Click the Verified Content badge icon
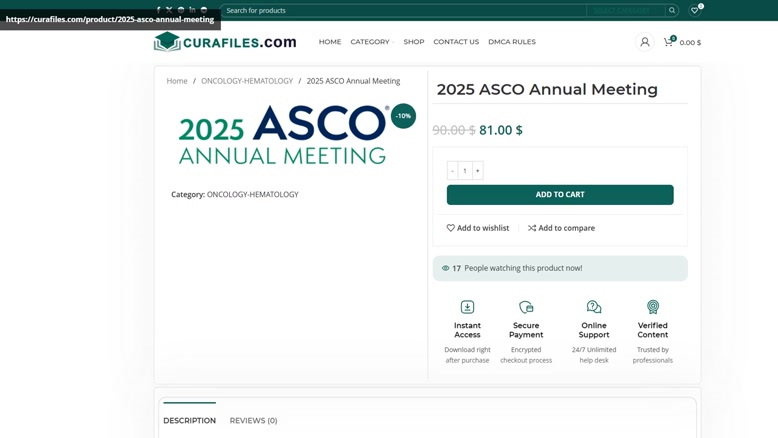778x438 pixels. (652, 307)
